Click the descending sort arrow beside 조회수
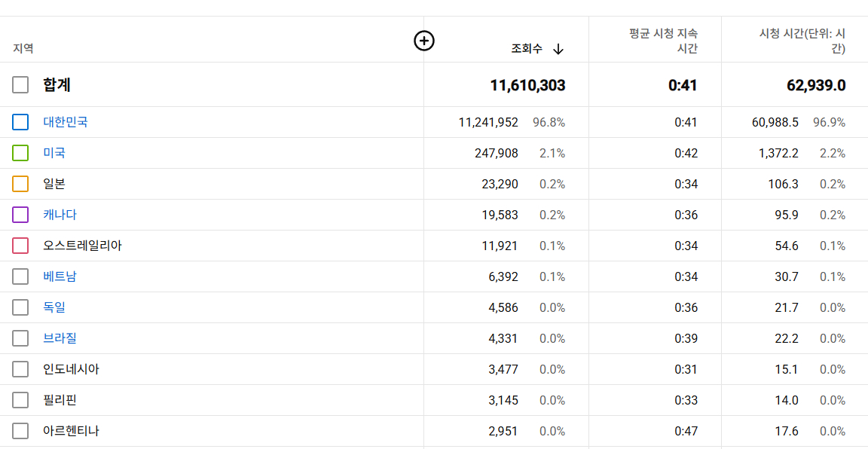 pos(558,49)
